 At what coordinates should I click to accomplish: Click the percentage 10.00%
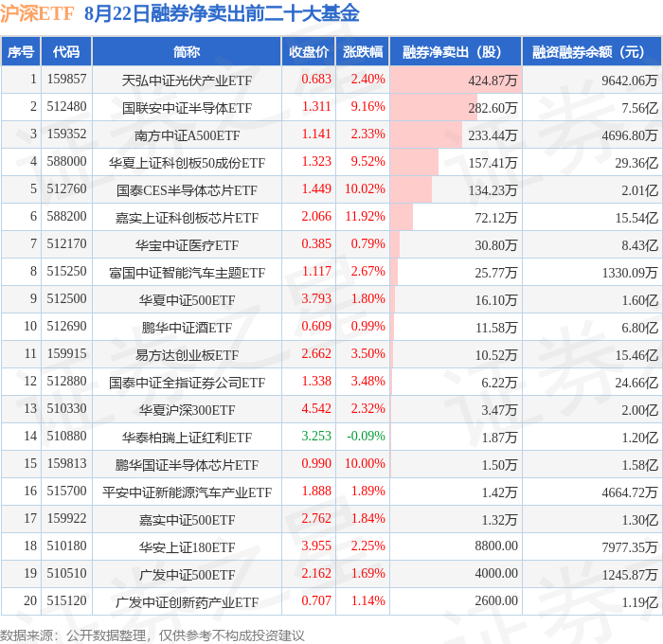pos(365,464)
